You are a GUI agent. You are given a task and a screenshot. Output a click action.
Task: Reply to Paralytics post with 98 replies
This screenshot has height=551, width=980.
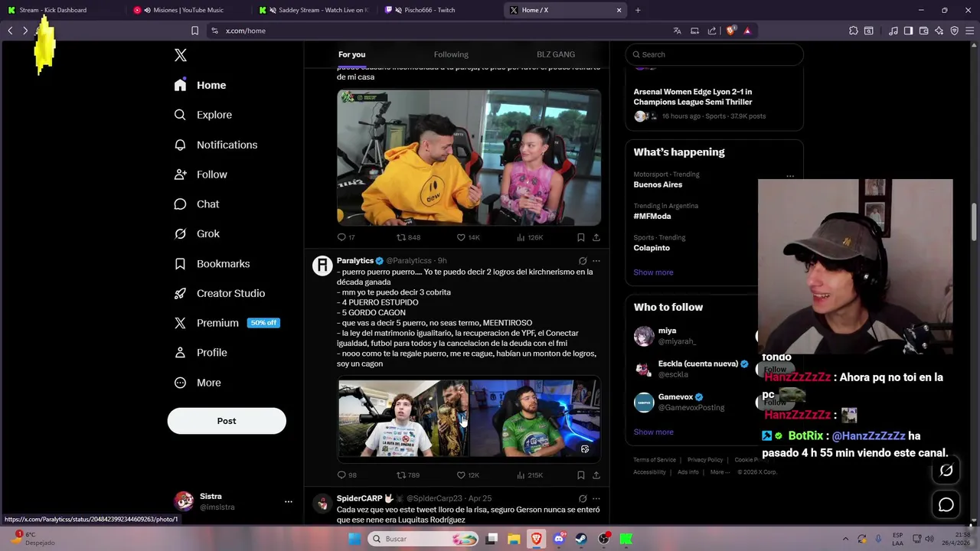point(347,475)
